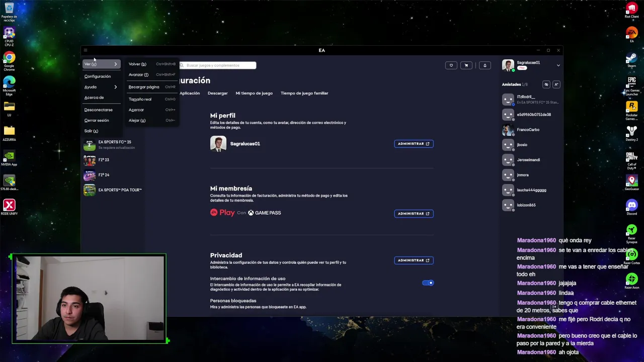Viewport: 644px width, 362px height.
Task: Expand the Ayuda submenu
Action: [x=101, y=87]
